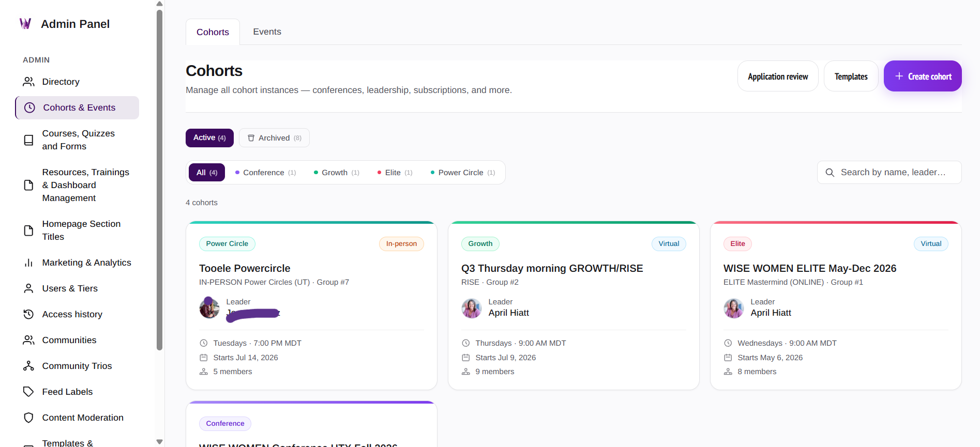Go to Access history page
The image size is (980, 447).
77,314
